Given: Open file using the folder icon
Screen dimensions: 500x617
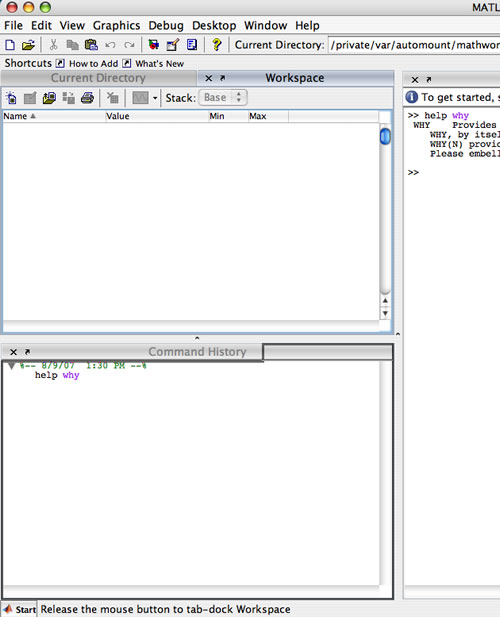Looking at the screenshot, I should 28,45.
